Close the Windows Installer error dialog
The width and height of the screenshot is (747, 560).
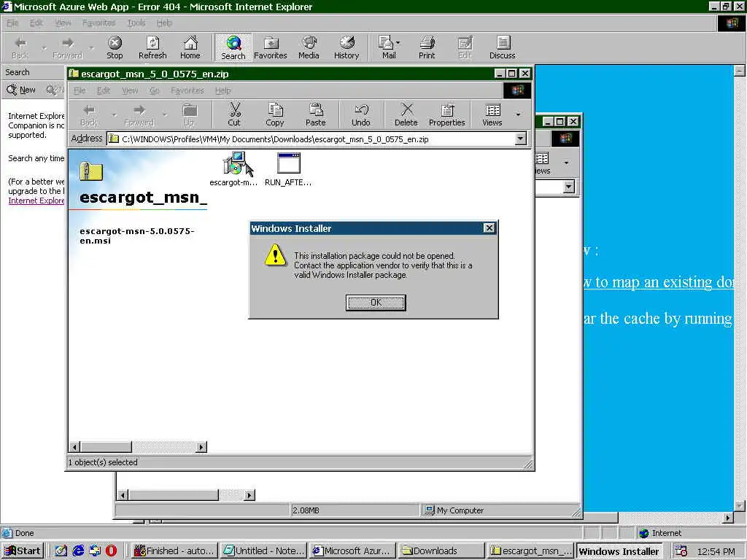pos(489,228)
